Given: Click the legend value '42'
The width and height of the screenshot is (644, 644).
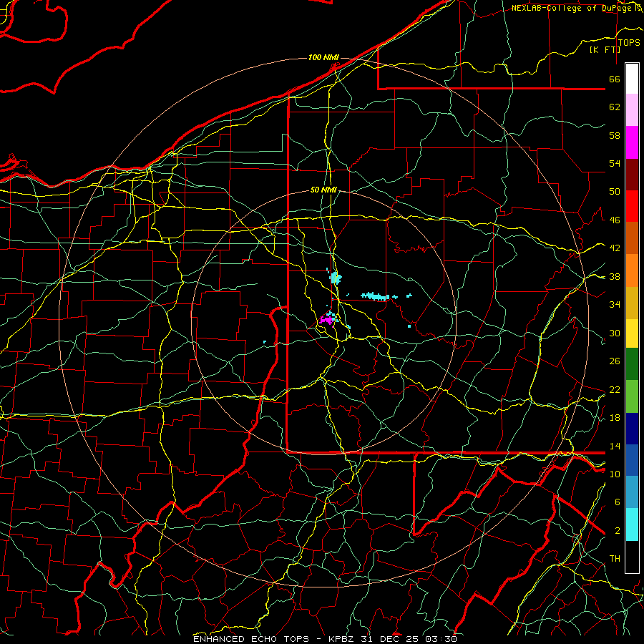Looking at the screenshot, I should coord(615,248).
